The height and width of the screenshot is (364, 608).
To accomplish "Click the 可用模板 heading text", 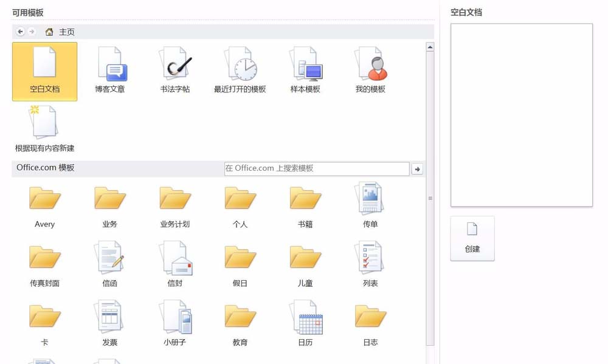I will pyautogui.click(x=27, y=13).
